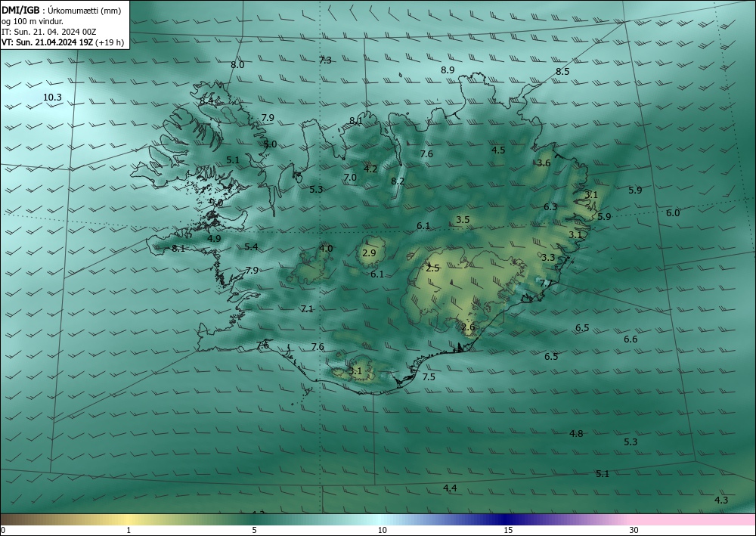Click the 1 tick on the colour scale

(129, 530)
